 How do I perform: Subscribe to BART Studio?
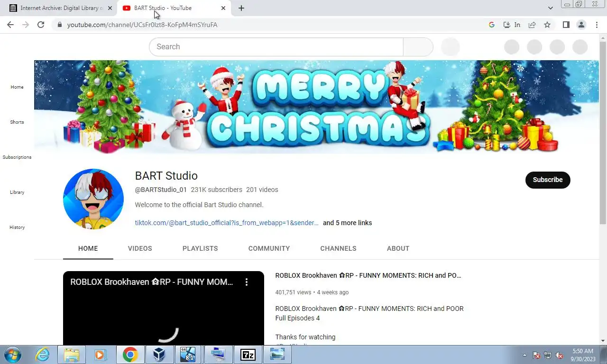[548, 180]
